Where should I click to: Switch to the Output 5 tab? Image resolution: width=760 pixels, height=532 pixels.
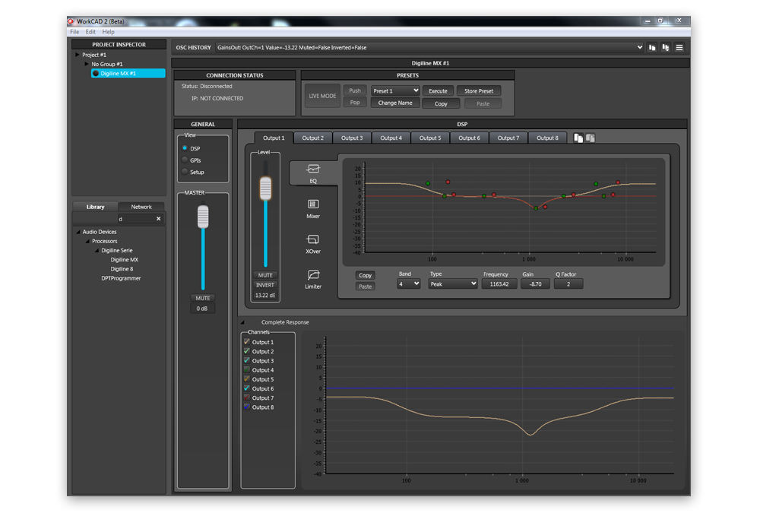430,138
